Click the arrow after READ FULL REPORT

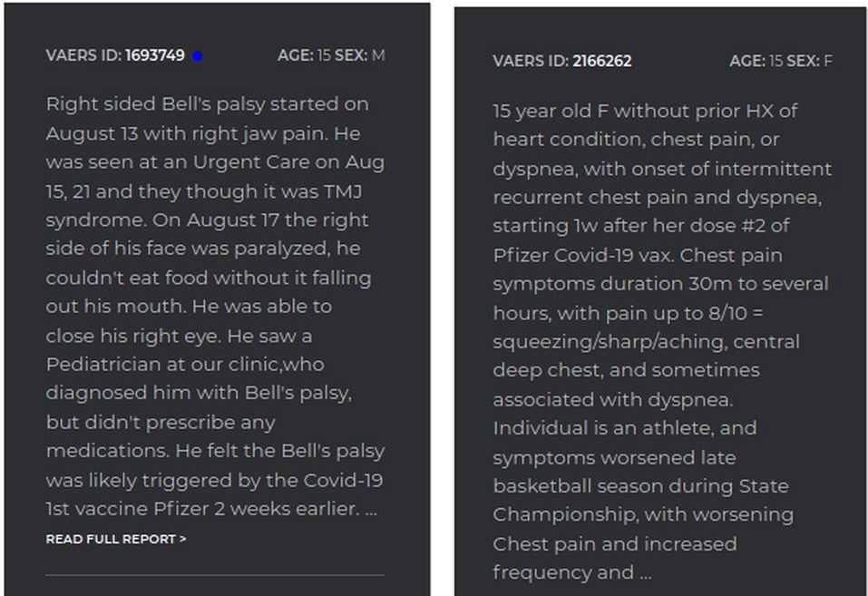tap(182, 539)
